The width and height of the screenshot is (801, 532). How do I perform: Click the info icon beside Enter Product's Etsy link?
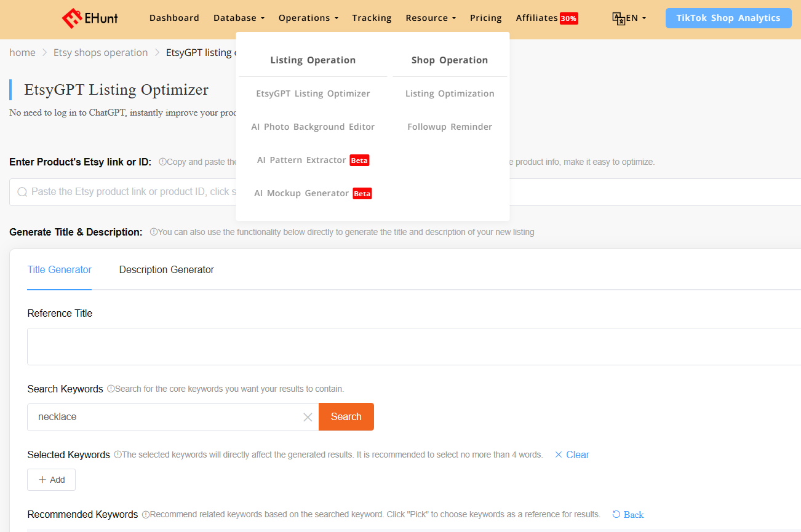pyautogui.click(x=162, y=162)
